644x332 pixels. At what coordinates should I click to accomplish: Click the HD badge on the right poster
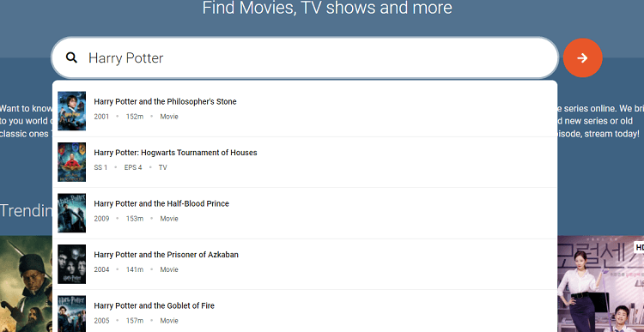click(x=639, y=247)
